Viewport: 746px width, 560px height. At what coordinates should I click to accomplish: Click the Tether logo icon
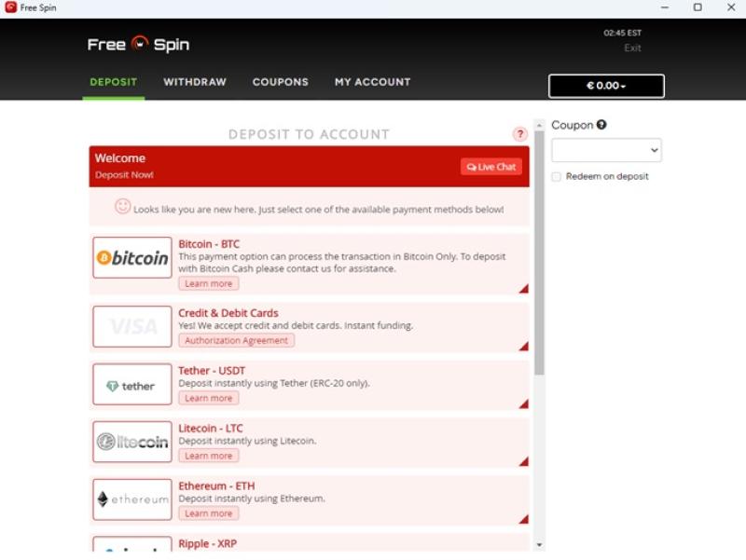[132, 385]
